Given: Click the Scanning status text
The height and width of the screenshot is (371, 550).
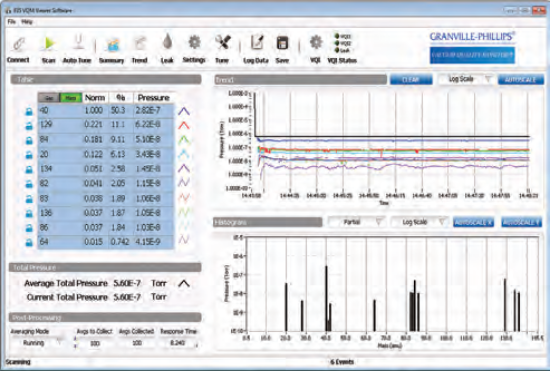Looking at the screenshot, I should coord(18,362).
